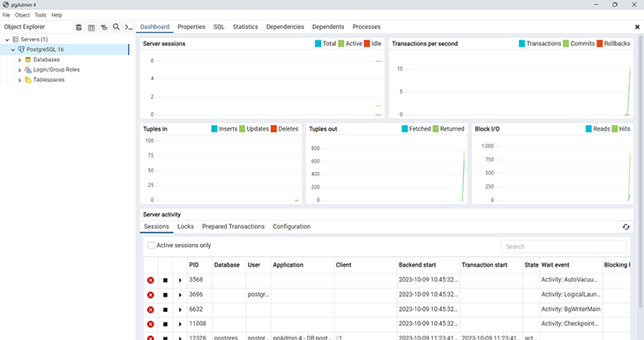Screen dimensions: 644x340
Task: Open the Search Objects magnifier icon
Action: point(116,27)
